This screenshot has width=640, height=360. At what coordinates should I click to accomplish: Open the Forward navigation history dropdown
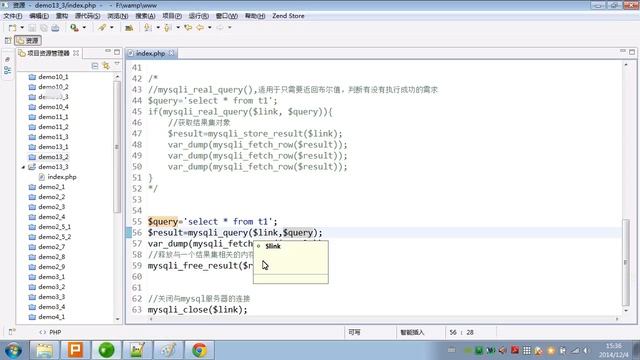[230, 28]
